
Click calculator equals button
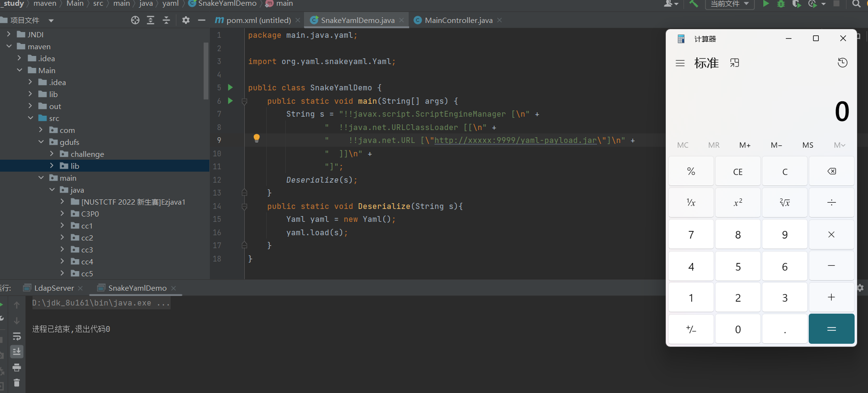(832, 329)
